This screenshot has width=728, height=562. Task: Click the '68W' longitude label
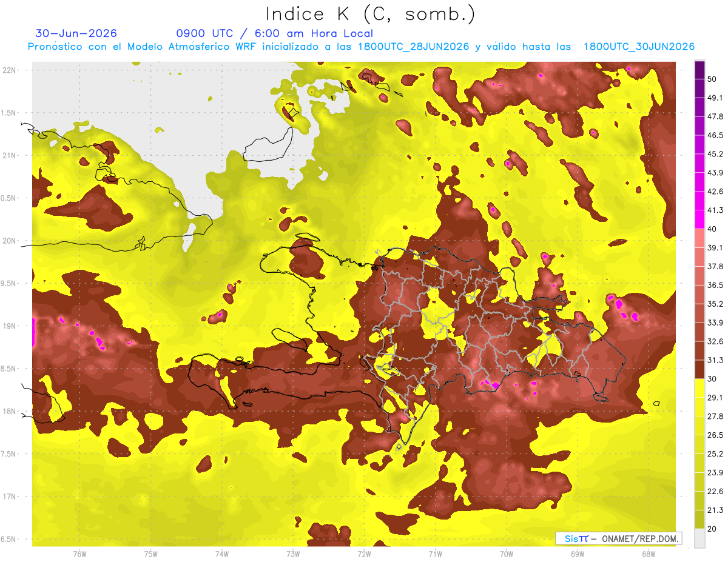[x=648, y=554]
